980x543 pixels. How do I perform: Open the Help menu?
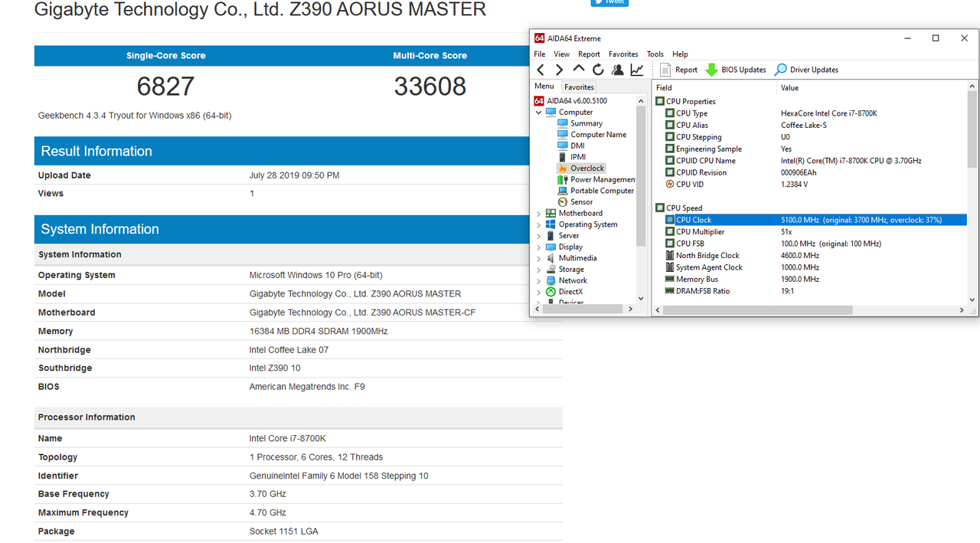(x=680, y=54)
